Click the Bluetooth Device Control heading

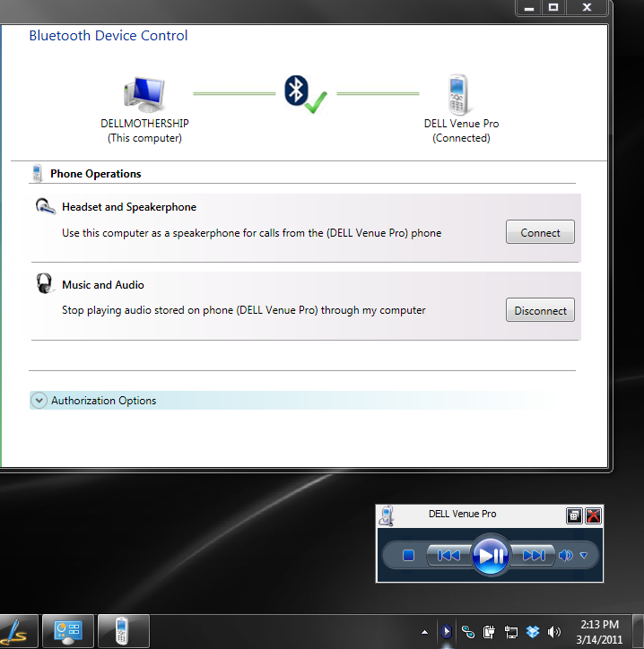pos(109,36)
